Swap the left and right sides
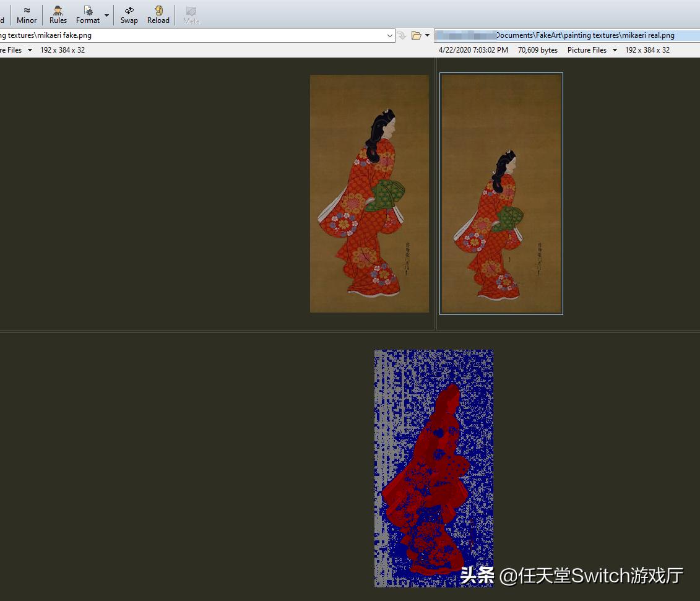Image resolution: width=700 pixels, height=601 pixels. [x=129, y=15]
